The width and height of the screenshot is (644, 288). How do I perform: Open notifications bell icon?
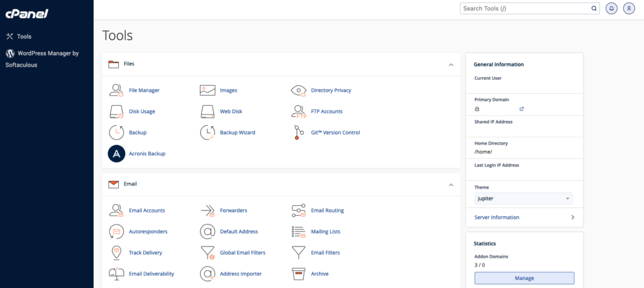point(611,8)
